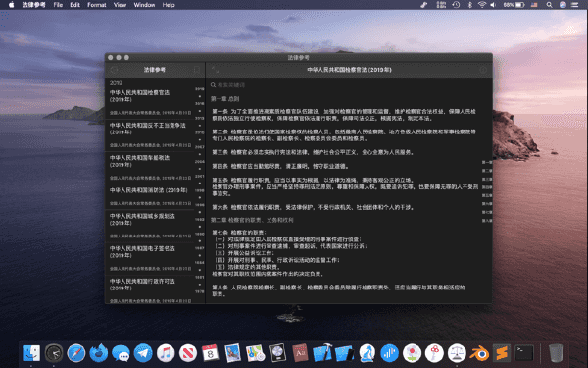The image size is (588, 368).
Task: Click the info icon beside the law title
Action: [483, 70]
